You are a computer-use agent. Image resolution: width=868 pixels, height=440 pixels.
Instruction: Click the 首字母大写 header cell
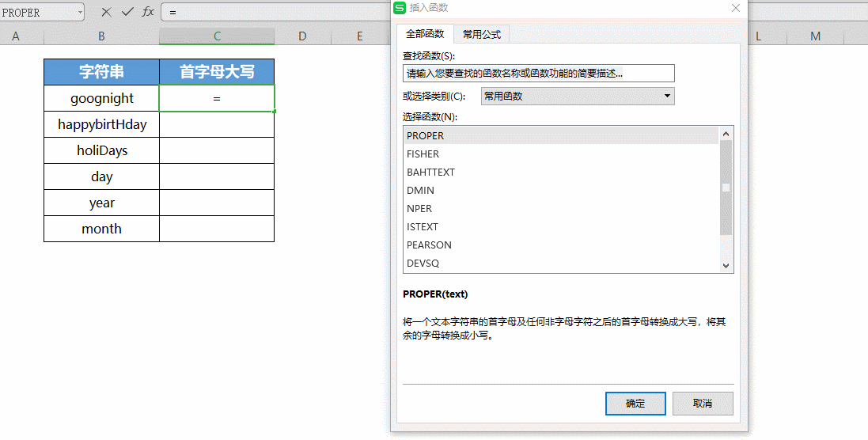coord(217,72)
